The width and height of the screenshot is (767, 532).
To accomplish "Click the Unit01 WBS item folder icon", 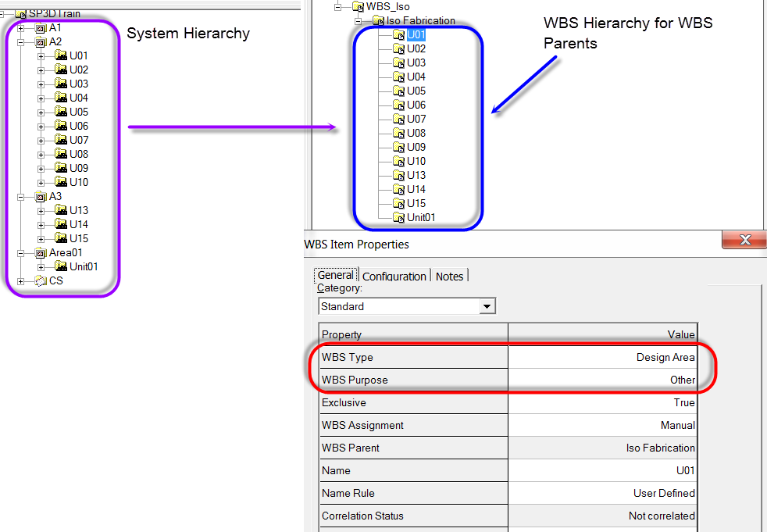I will click(398, 218).
